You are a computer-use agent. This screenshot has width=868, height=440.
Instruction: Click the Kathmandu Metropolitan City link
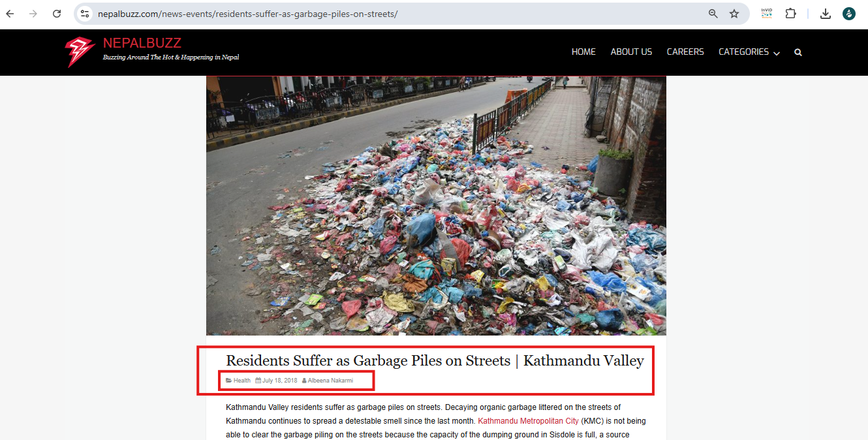[x=529, y=421]
